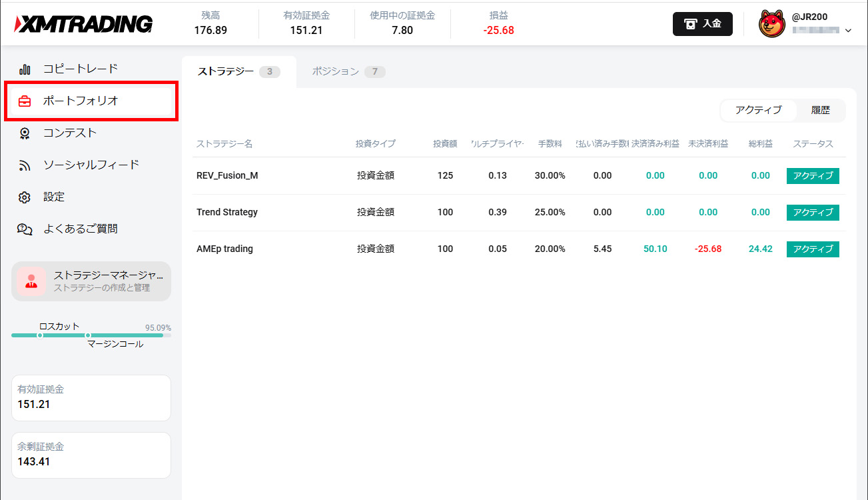Click the deposit wallet icon
Image resolution: width=868 pixels, height=500 pixels.
click(691, 24)
